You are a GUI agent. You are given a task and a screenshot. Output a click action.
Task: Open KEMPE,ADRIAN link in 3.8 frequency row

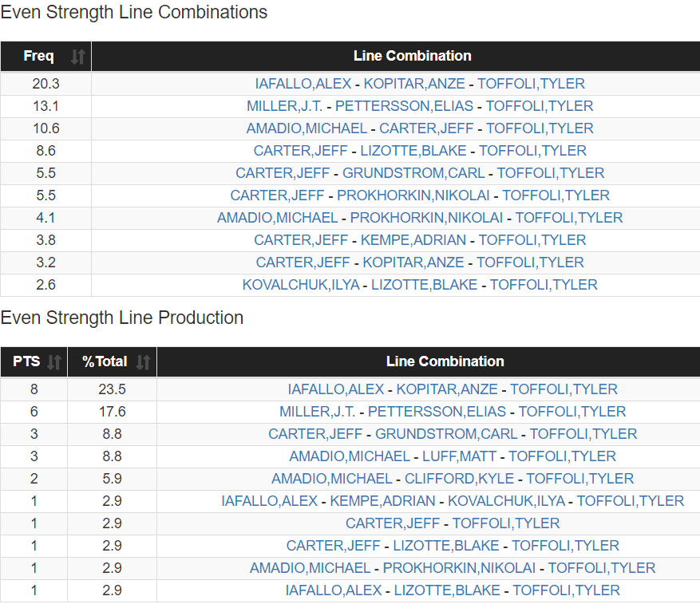(x=413, y=240)
